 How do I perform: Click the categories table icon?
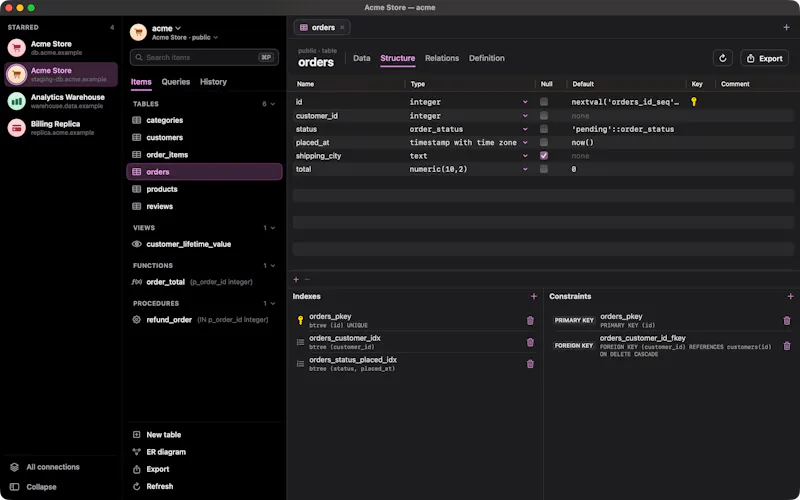137,120
